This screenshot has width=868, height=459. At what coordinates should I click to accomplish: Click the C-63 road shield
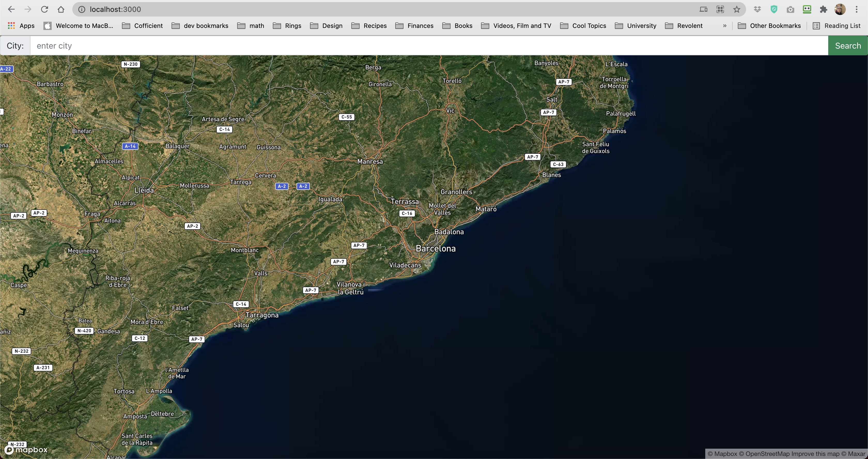click(558, 164)
